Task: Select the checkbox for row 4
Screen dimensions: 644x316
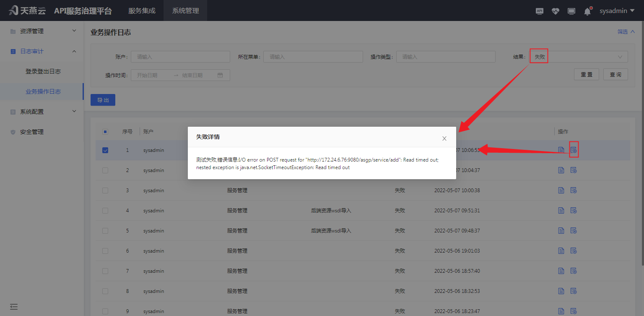Action: pos(105,210)
